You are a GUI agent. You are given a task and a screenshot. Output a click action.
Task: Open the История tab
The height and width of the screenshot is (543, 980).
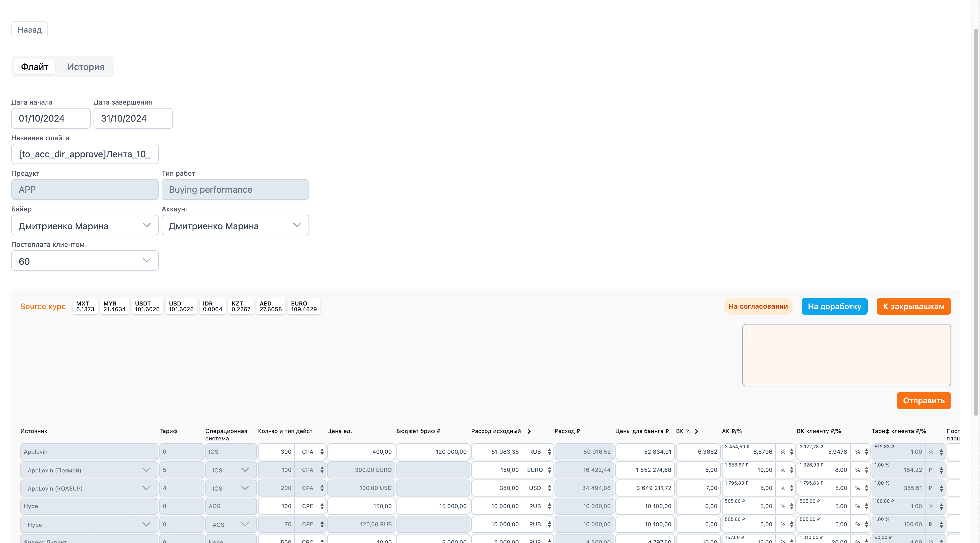(86, 67)
